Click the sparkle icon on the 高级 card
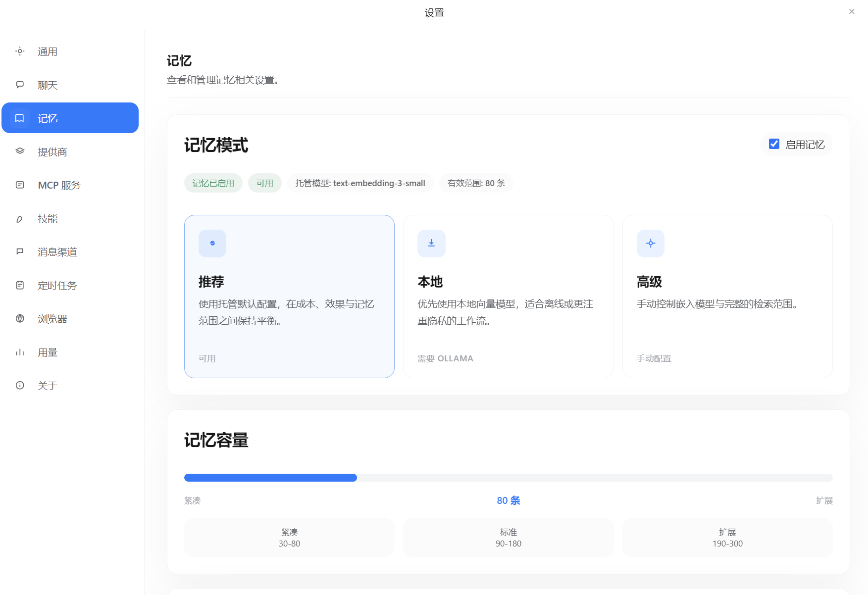This screenshot has width=868, height=595. [650, 243]
